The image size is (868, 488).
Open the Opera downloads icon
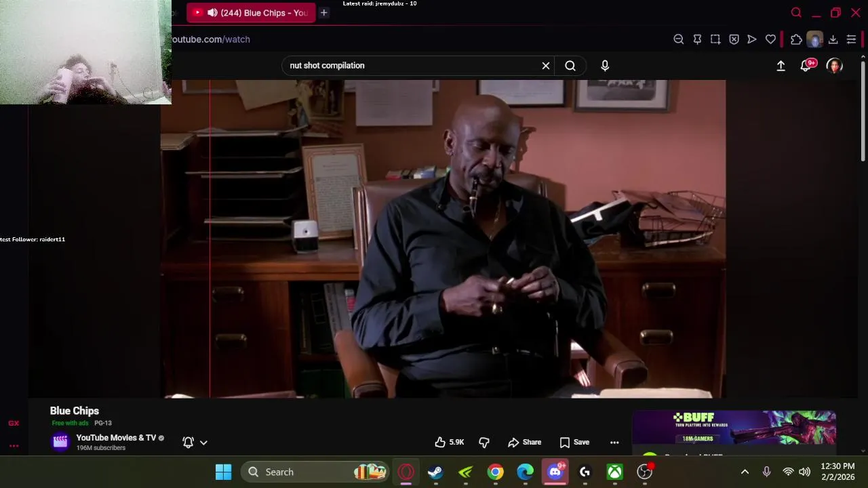(x=833, y=39)
